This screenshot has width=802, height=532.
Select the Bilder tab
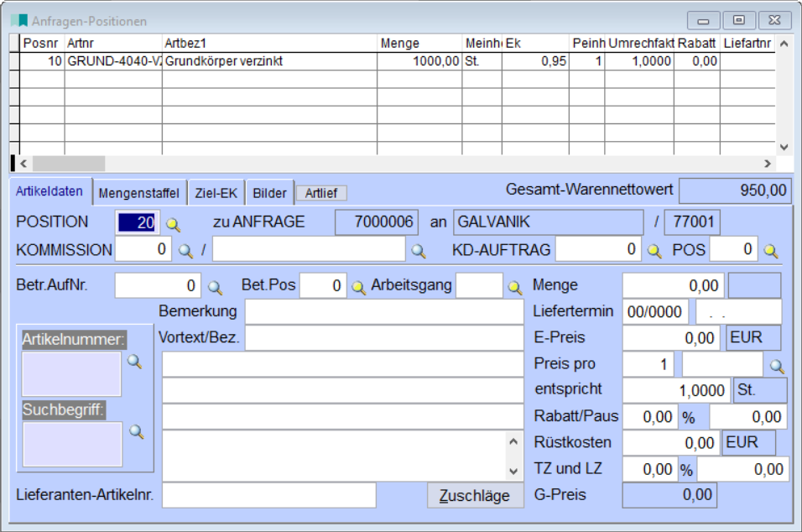[x=270, y=193]
